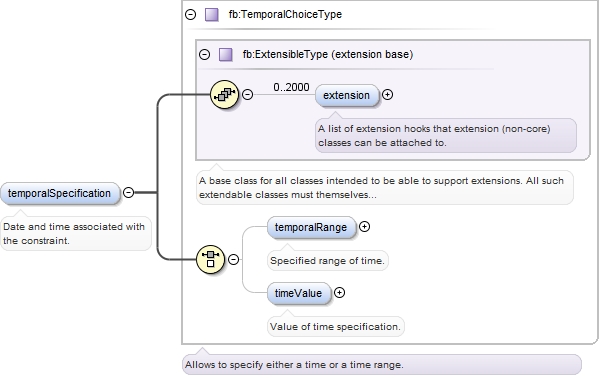600x378 pixels.
Task: Click the purple fb:ExtensibleType type icon
Action: click(225, 54)
